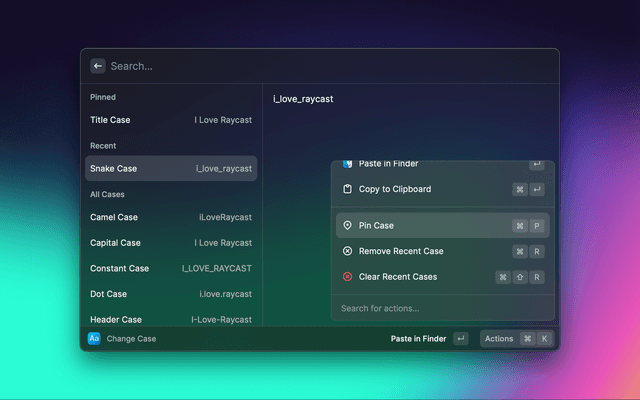The width and height of the screenshot is (640, 400).
Task: Click the clipboard icon beside Copy to Clipboard
Action: (347, 189)
